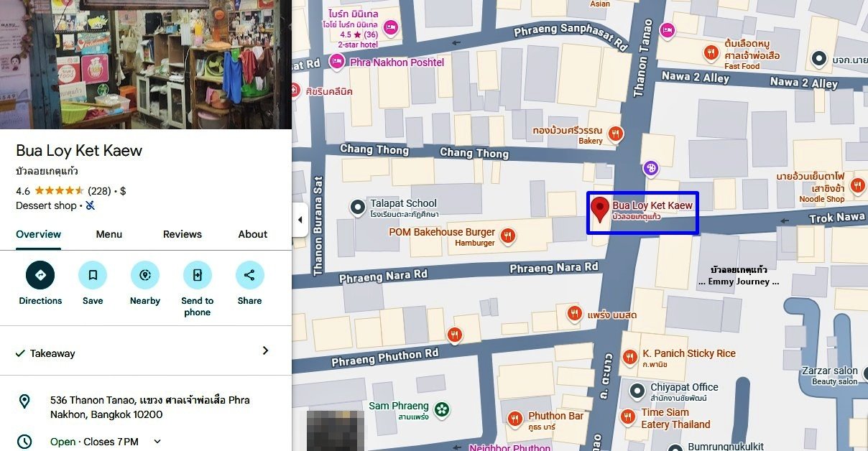Screen dimensions: 868x451
Task: Select K. Panich Sticky Rice marker
Action: (x=630, y=357)
